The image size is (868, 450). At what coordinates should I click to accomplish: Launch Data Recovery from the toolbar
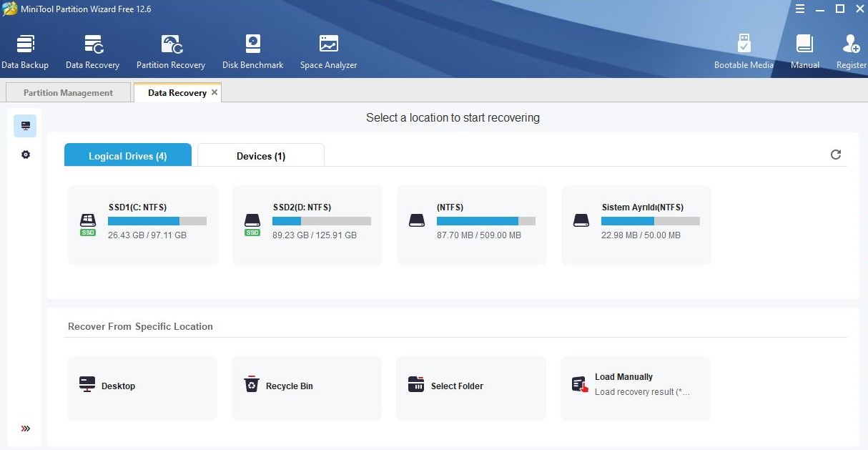pyautogui.click(x=92, y=52)
